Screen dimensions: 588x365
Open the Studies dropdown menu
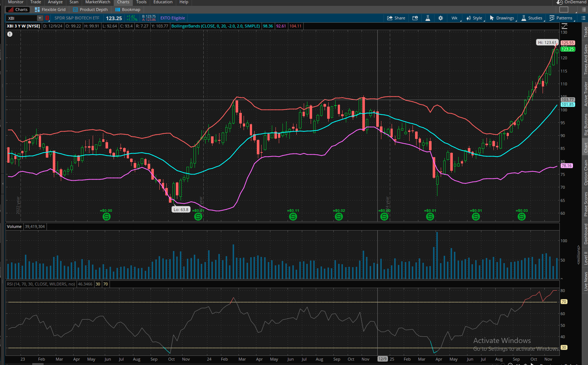coord(532,18)
